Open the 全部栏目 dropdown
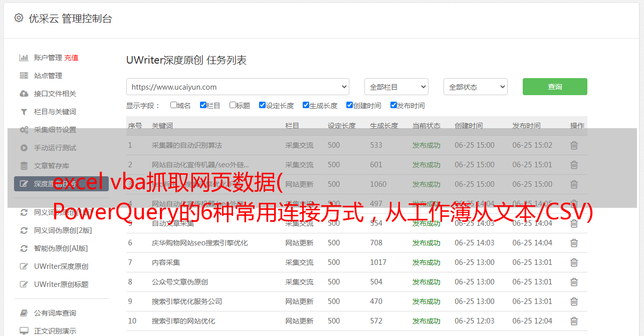The image size is (644, 336). [396, 87]
